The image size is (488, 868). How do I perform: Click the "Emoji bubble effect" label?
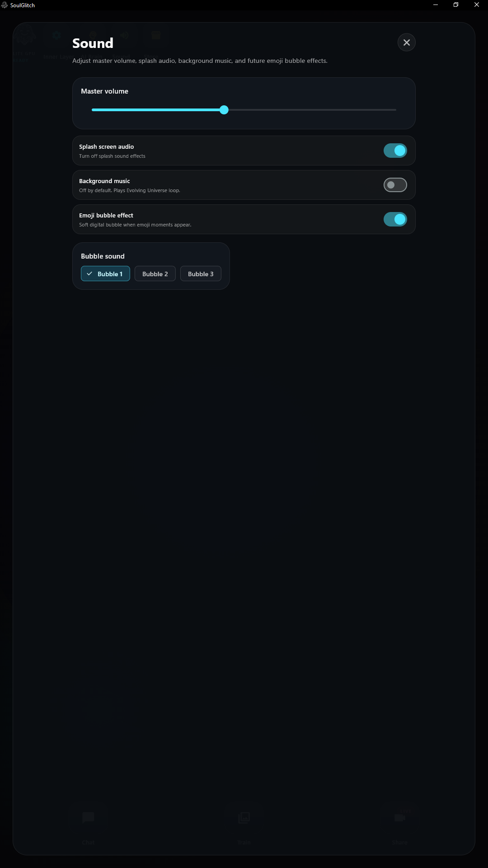click(x=106, y=216)
